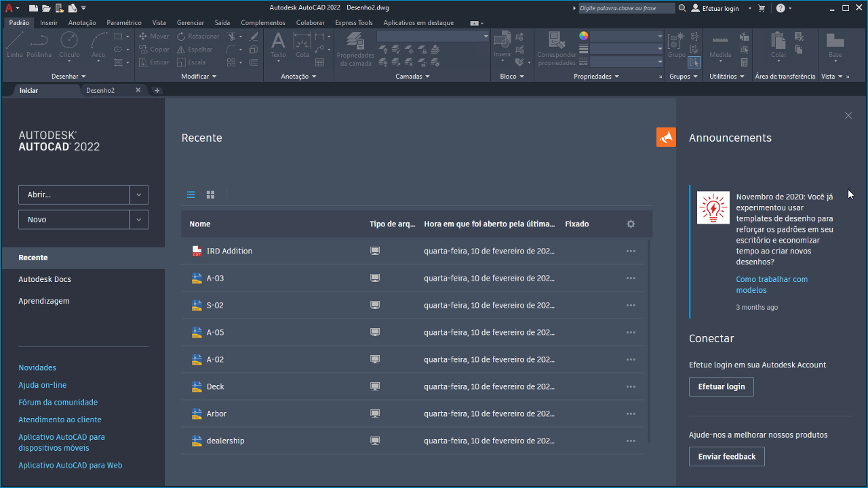
Task: Open the Inserir ribbon tab
Action: (49, 22)
